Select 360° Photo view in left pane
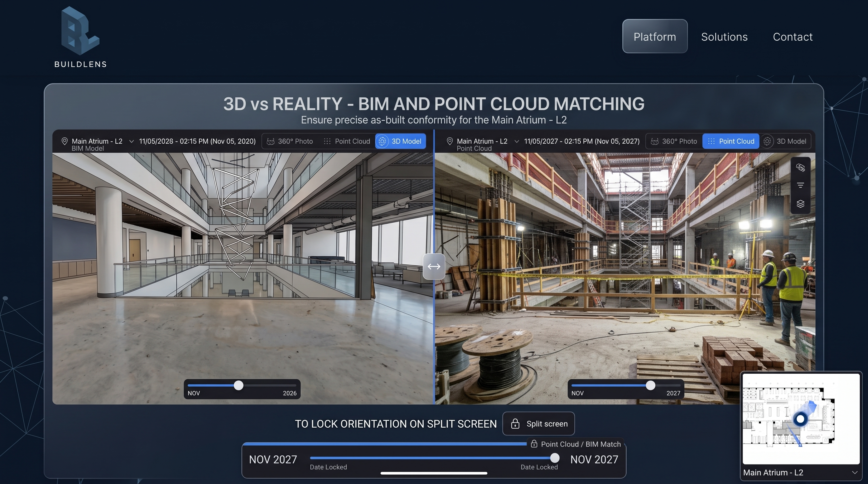This screenshot has height=484, width=868. coord(290,141)
